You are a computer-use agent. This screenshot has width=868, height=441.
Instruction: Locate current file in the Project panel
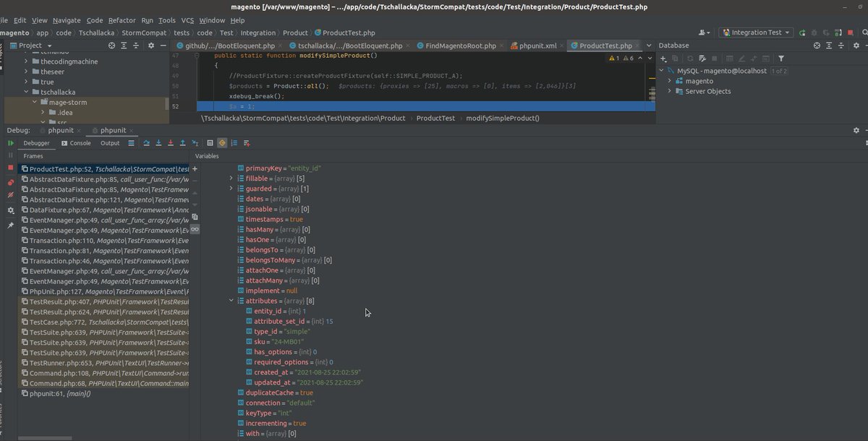[x=111, y=45]
